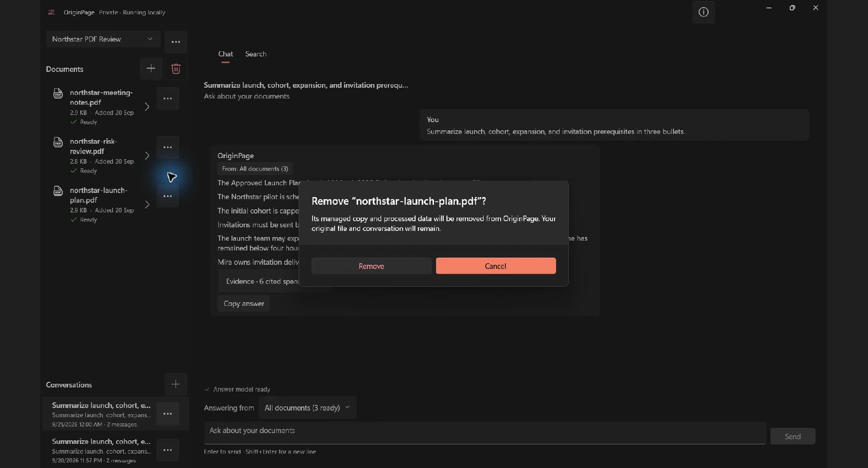This screenshot has width=868, height=468.
Task: Click the northstar-launch-plan.pdf file icon
Action: point(58,191)
